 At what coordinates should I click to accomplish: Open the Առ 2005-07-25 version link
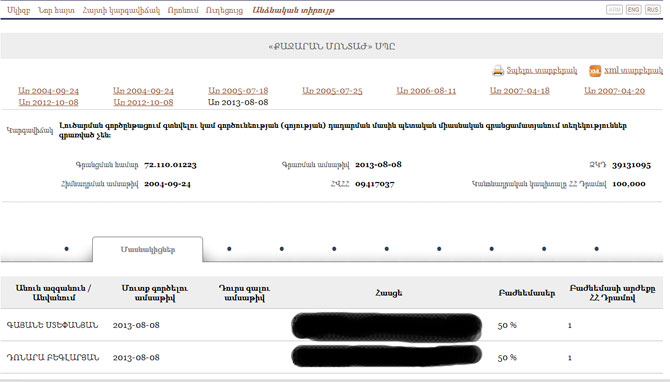pyautogui.click(x=332, y=91)
